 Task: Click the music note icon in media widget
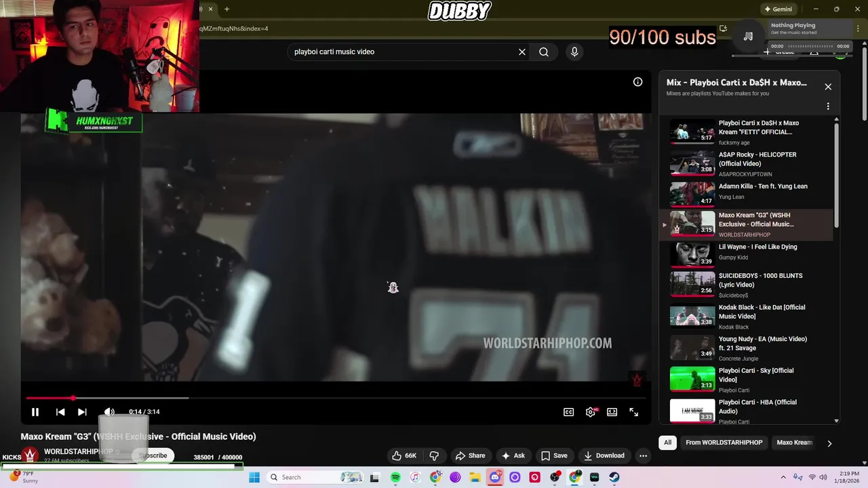tap(748, 37)
